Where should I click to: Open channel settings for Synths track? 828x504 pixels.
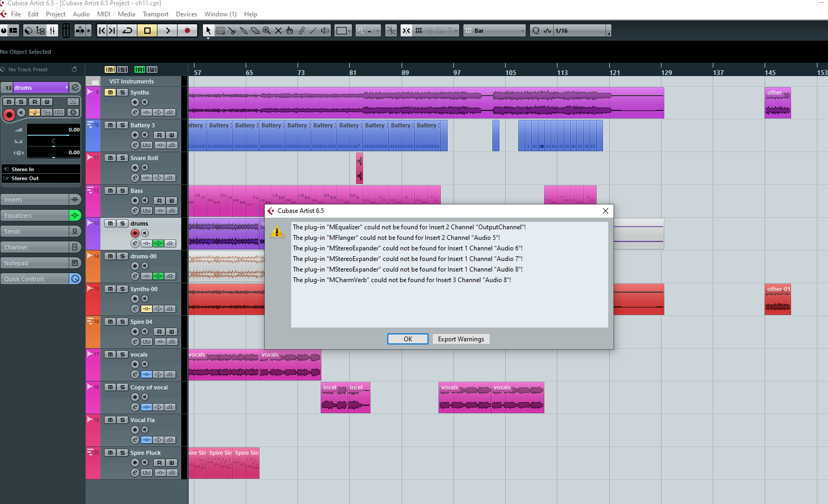pyautogui.click(x=135, y=112)
